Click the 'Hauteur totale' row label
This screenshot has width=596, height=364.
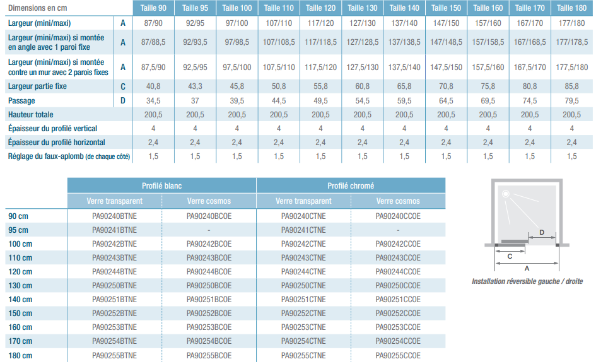(30, 114)
